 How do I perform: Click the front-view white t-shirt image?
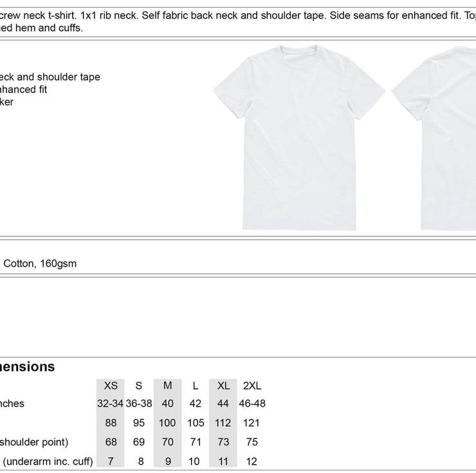click(x=299, y=138)
